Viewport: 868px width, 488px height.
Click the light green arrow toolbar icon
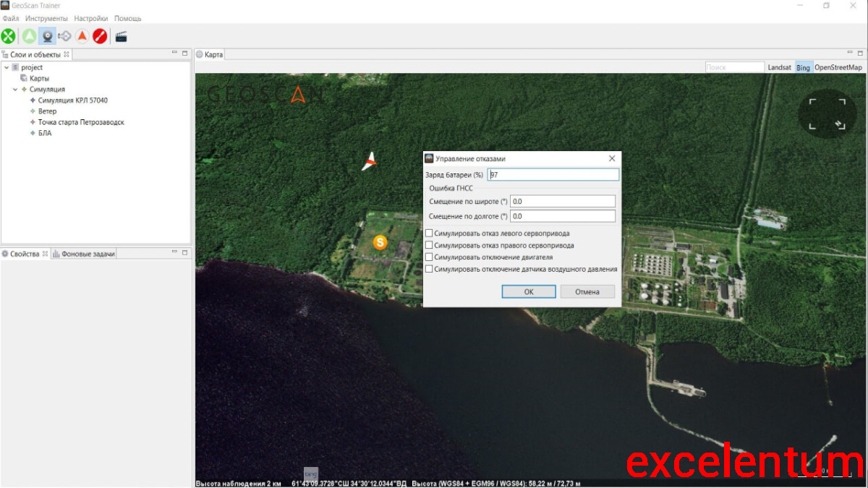pyautogui.click(x=29, y=36)
